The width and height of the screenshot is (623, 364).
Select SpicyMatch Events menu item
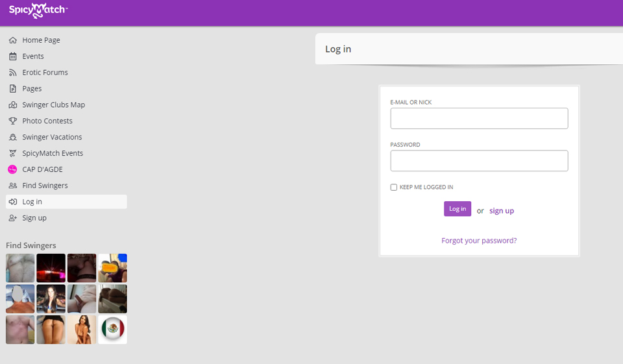(53, 154)
